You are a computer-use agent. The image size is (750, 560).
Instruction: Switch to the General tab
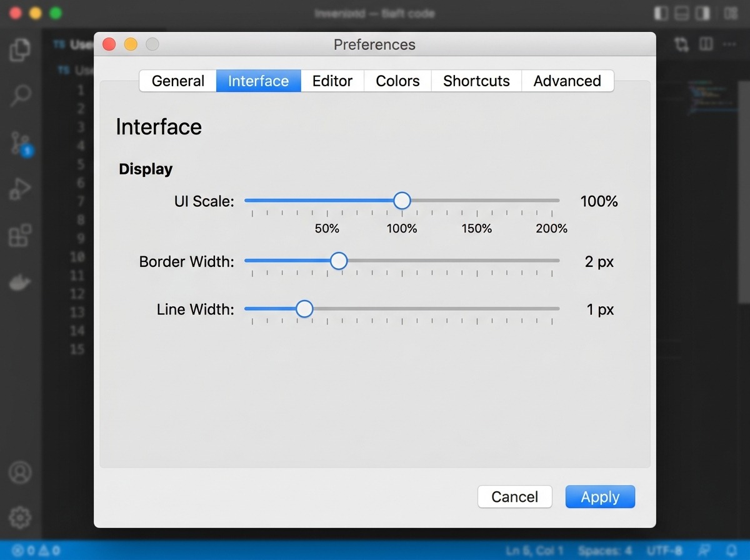point(178,81)
